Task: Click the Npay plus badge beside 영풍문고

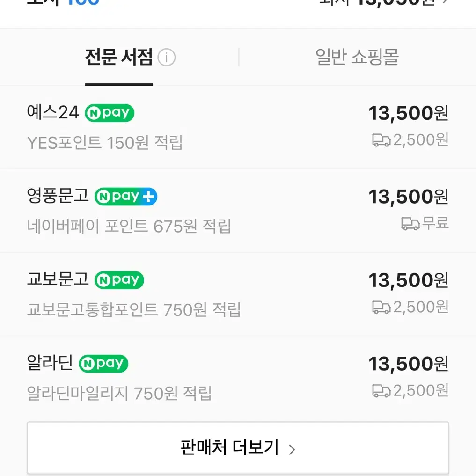Action: (x=126, y=197)
